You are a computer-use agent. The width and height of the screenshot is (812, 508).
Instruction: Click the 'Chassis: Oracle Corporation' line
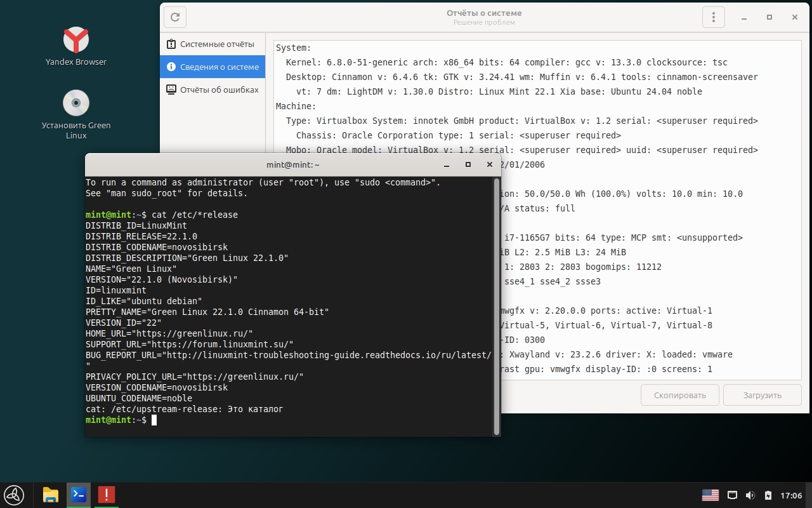(x=458, y=135)
